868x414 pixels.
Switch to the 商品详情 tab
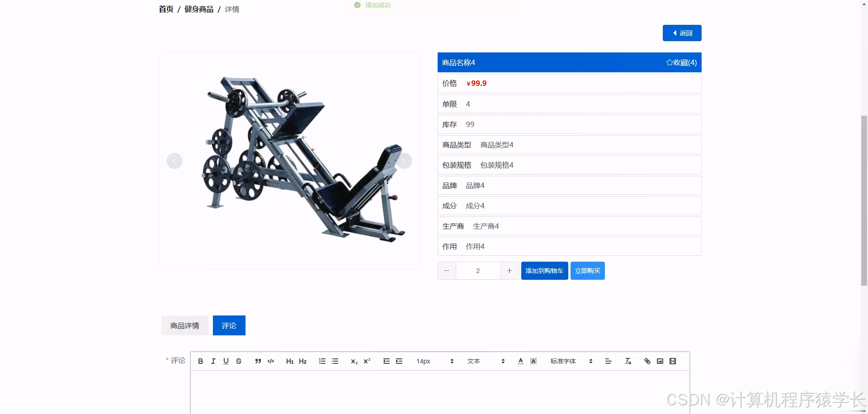click(x=184, y=325)
